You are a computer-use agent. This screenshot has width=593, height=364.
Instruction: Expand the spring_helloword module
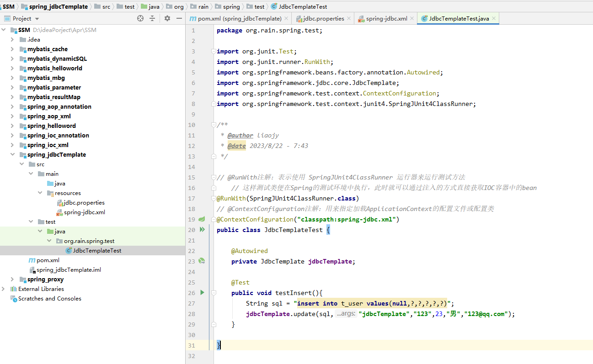[12, 126]
